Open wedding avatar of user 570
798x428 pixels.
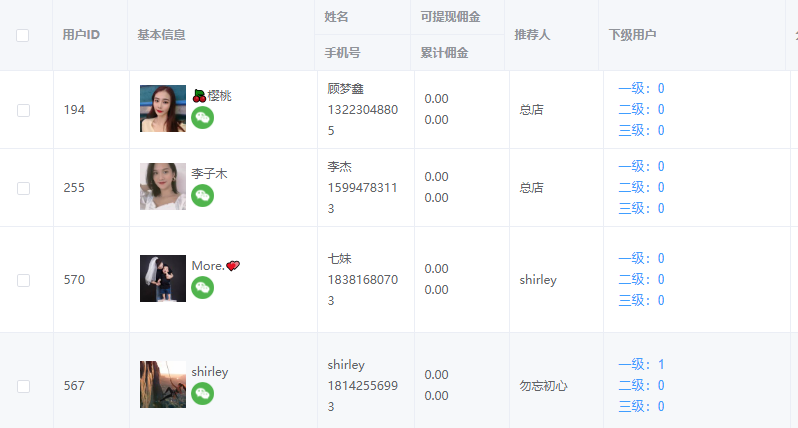tap(163, 278)
